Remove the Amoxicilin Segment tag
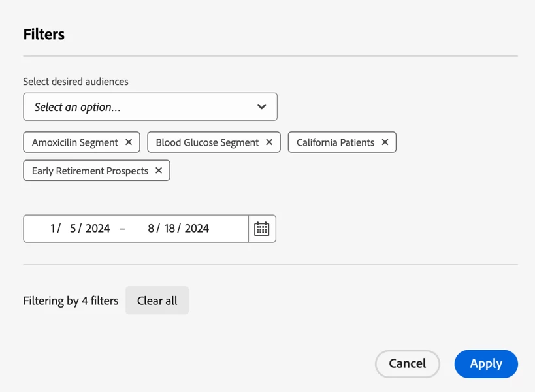The image size is (535, 392). point(129,142)
